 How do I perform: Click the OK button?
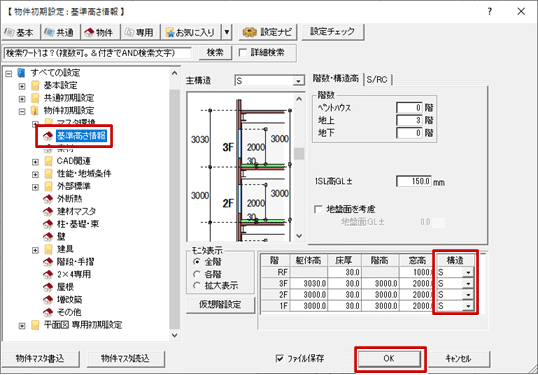389,359
